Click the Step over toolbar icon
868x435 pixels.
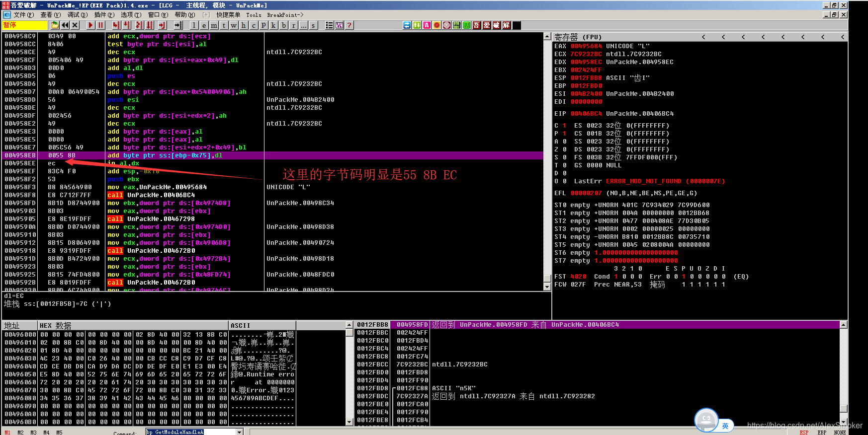127,25
